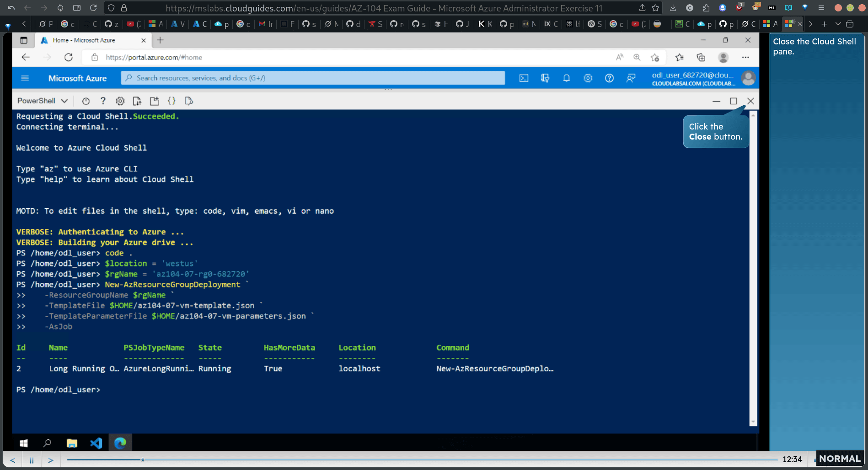Open the PowerShell shell type dropdown
868x470 pixels.
(43, 101)
